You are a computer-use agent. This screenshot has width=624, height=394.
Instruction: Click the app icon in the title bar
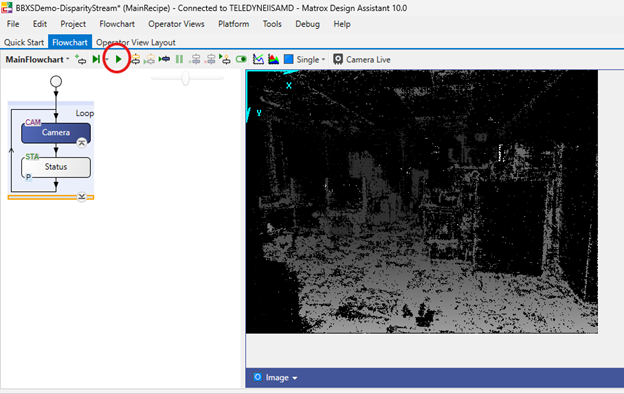[x=7, y=8]
